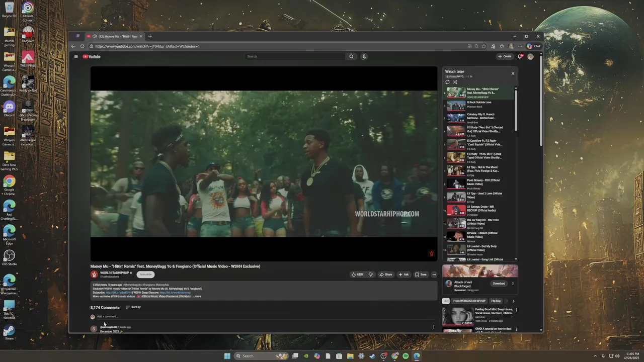Image resolution: width=644 pixels, height=362 pixels.
Task: Open the YouTube guide hamburger menu
Action: click(76, 56)
